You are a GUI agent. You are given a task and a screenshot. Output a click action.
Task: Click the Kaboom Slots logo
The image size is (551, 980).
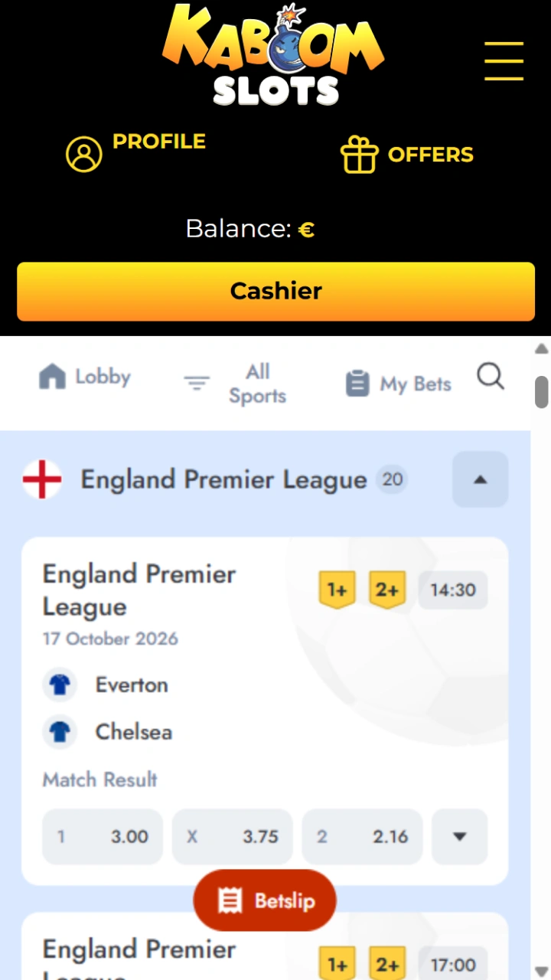pyautogui.click(x=273, y=55)
